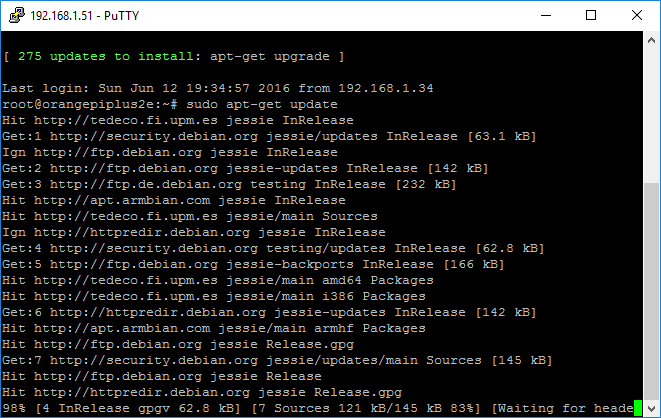Viewport: 661px width, 418px height.
Task: Click the Get:3 ftp.de.debian.org testing URL
Action: point(146,184)
